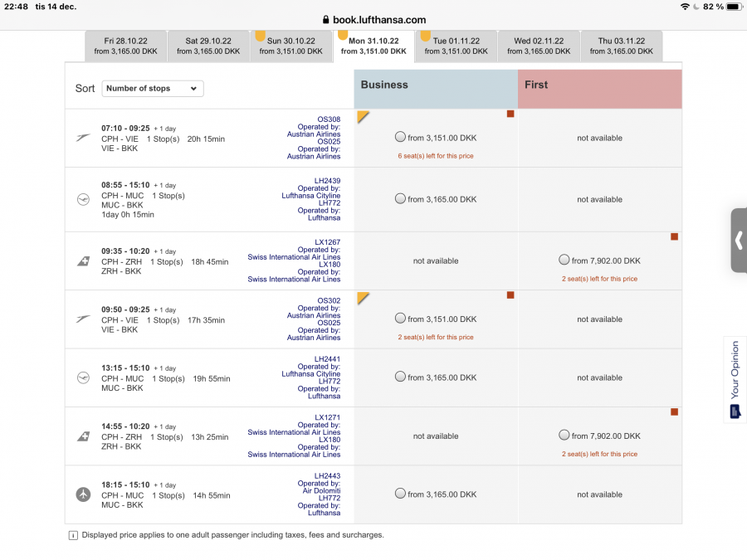Open flight number OS025 link on 09:50 flight

[329, 323]
